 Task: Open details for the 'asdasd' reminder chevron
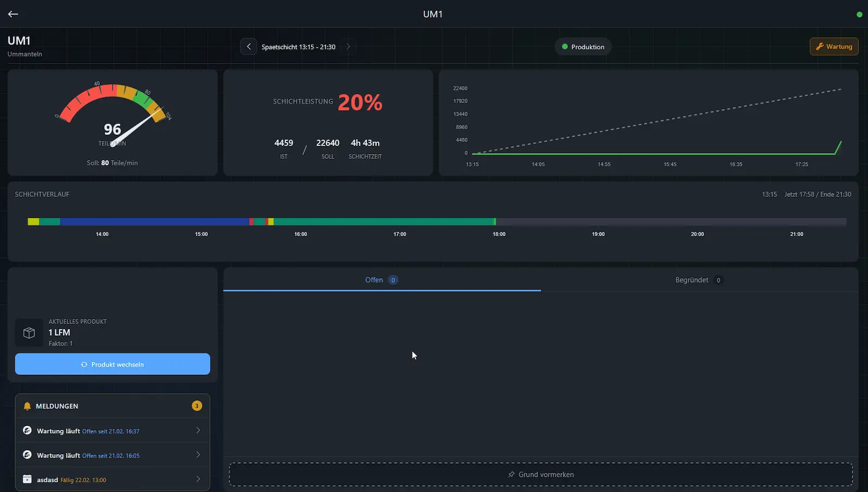coord(199,479)
